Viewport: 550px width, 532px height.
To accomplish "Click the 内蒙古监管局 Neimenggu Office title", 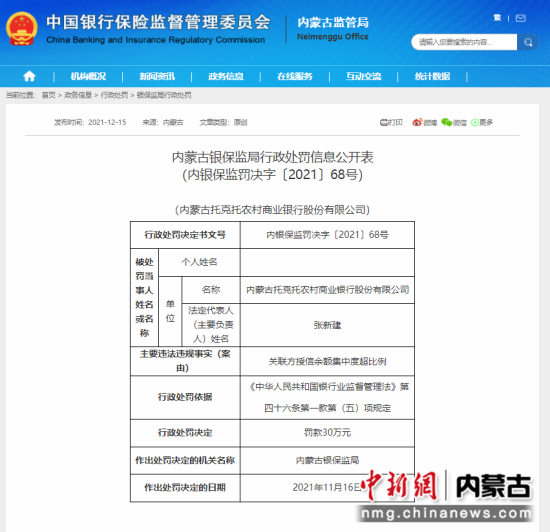I will (x=333, y=28).
